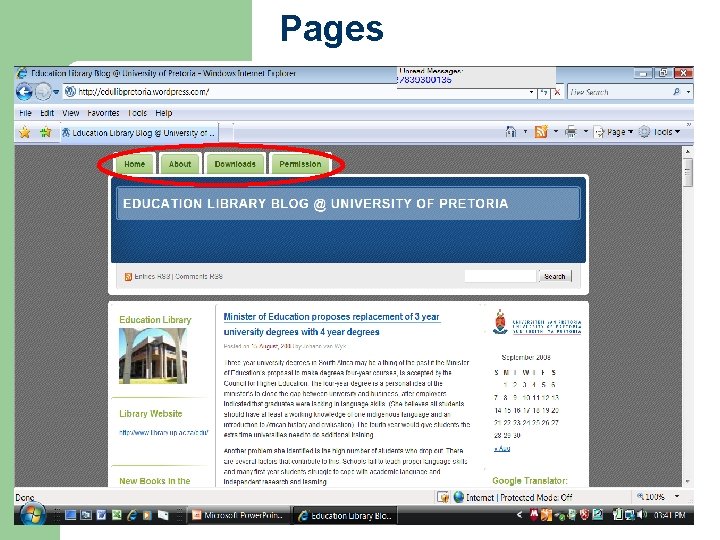720x540 pixels.
Task: Focus the address bar URL field
Action: 298,92
